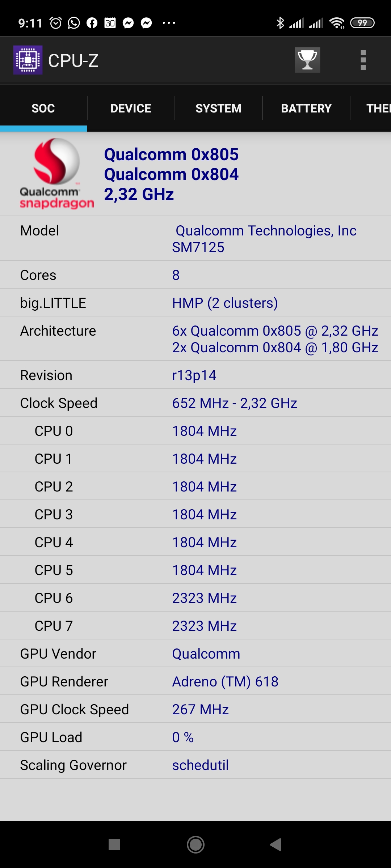The height and width of the screenshot is (868, 391).
Task: Tap the Model row showing SM7125
Action: click(x=195, y=239)
